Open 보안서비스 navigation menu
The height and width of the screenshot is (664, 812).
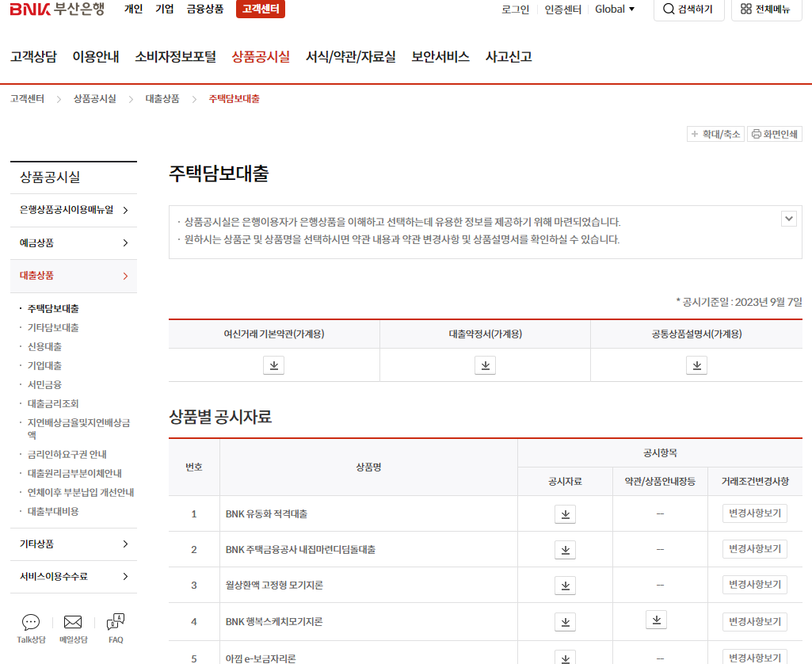[440, 56]
